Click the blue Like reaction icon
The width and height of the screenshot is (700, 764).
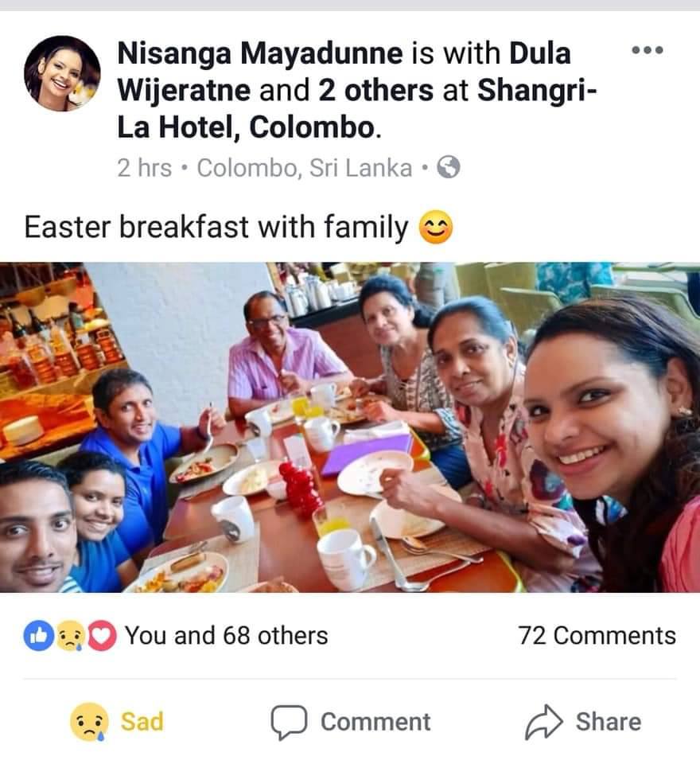click(x=38, y=636)
